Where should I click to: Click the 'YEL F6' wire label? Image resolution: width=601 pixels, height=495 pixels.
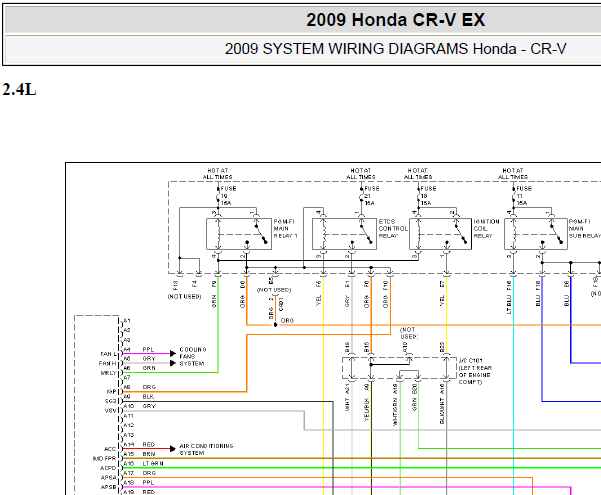click(319, 293)
